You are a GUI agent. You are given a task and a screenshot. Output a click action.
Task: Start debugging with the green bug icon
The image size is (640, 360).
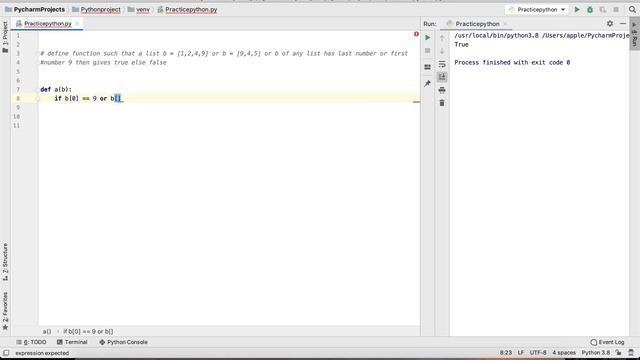pyautogui.click(x=590, y=9)
